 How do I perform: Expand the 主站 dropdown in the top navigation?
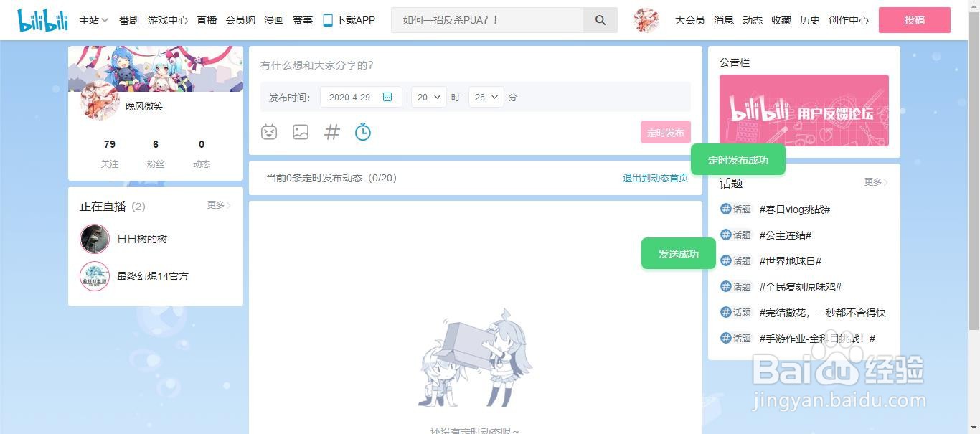click(93, 20)
